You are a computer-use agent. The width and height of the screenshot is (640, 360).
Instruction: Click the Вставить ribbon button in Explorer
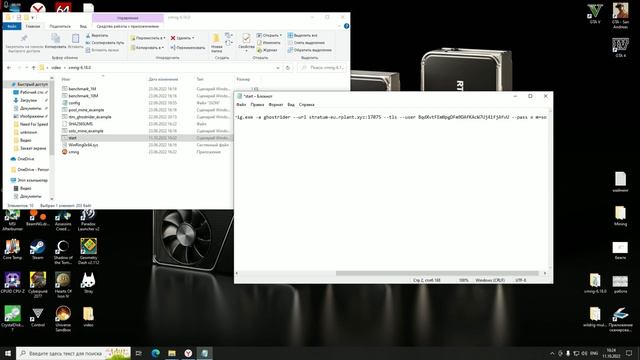coord(76,42)
